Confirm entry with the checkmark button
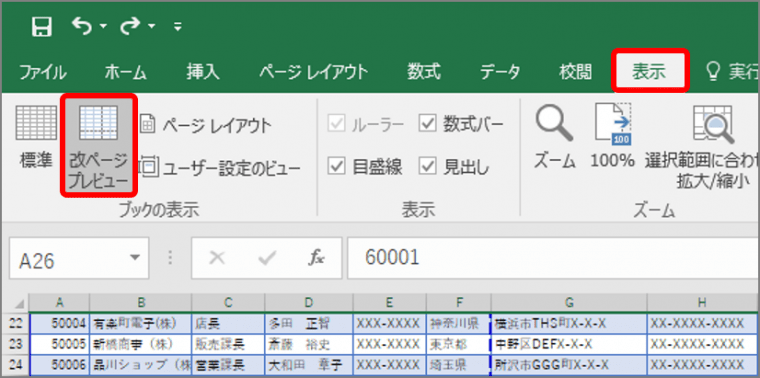Viewport: 760px width, 378px height. [267, 258]
